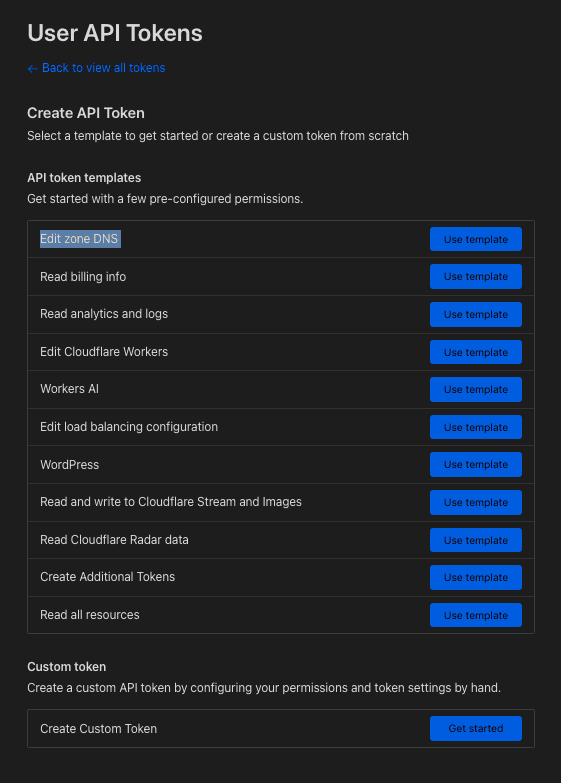Use template for Cloudflare Stream and Images
The image size is (561, 783).
[x=476, y=502]
